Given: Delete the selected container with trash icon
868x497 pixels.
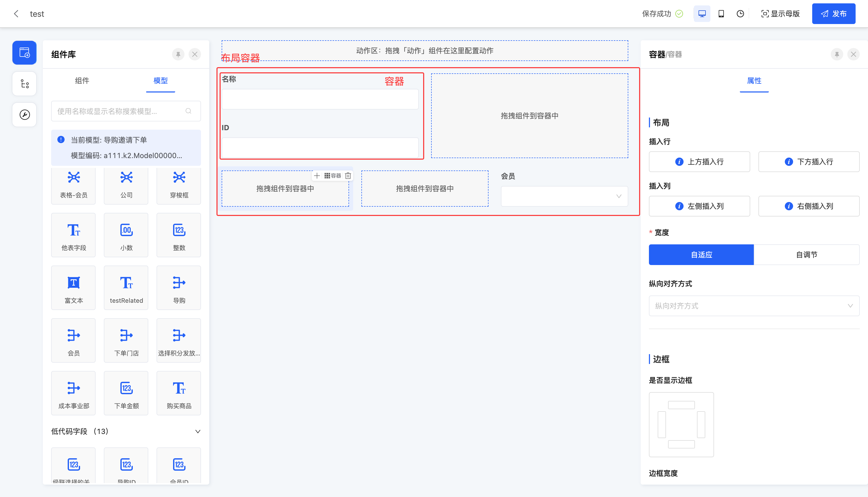Looking at the screenshot, I should (348, 175).
